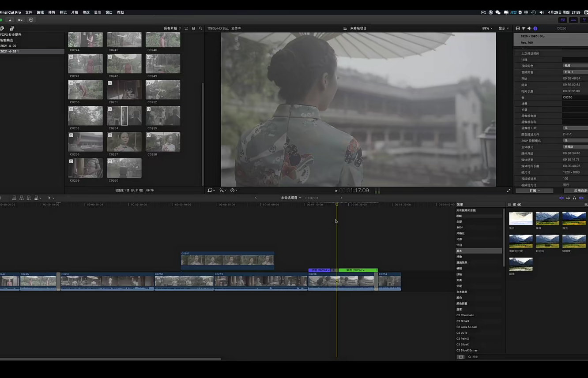This screenshot has height=378, width=588.
Task: Open the 编辑 menu
Action: pos(40,12)
